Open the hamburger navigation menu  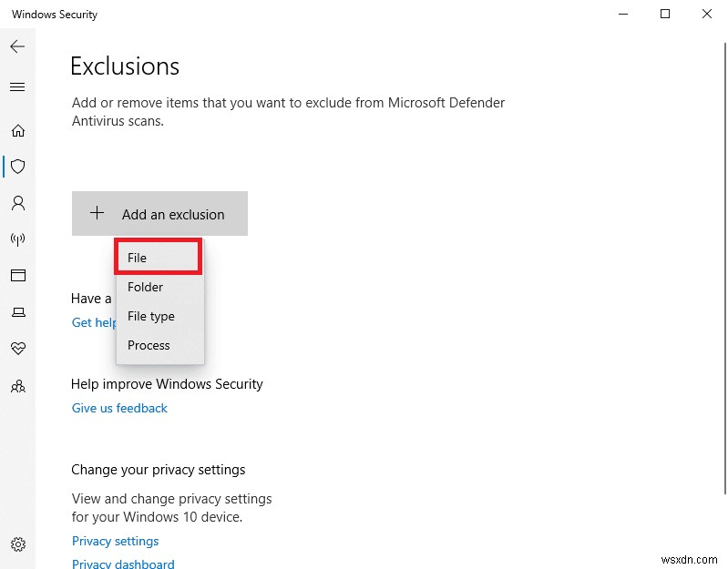tap(17, 87)
